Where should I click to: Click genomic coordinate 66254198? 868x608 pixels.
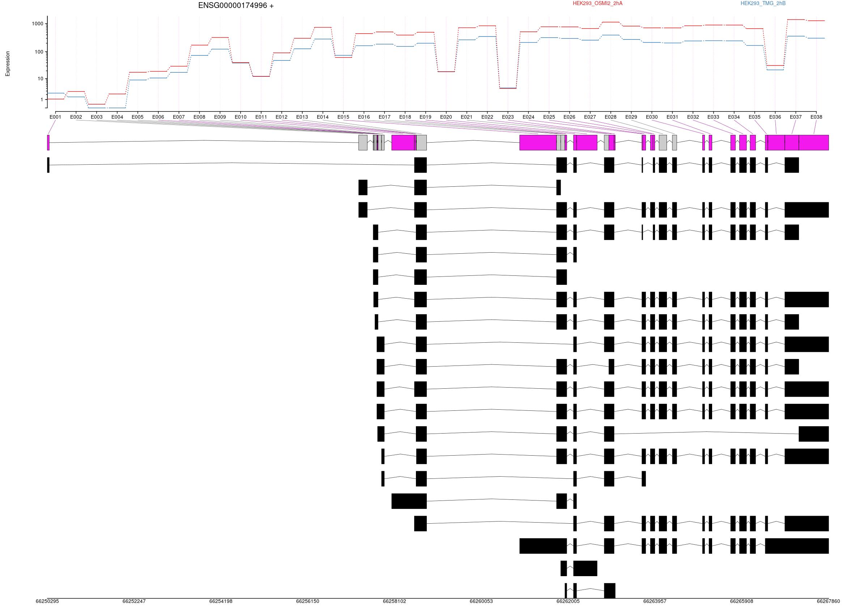[221, 601]
